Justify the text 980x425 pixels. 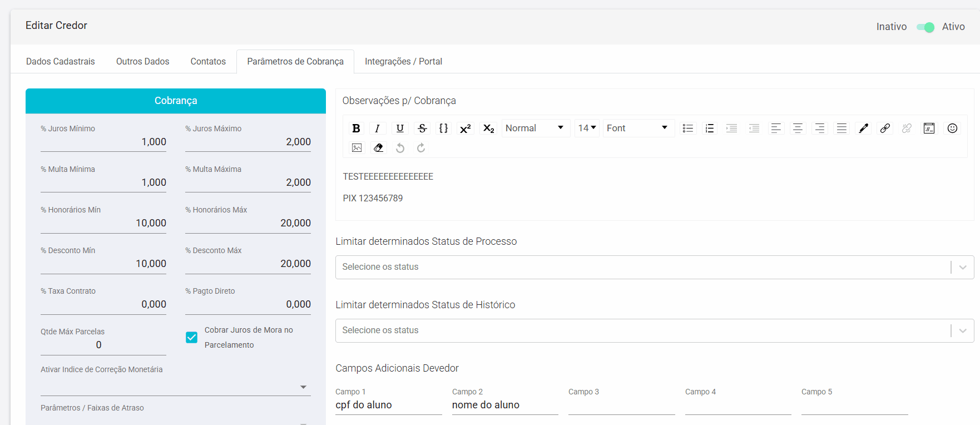pyautogui.click(x=842, y=129)
